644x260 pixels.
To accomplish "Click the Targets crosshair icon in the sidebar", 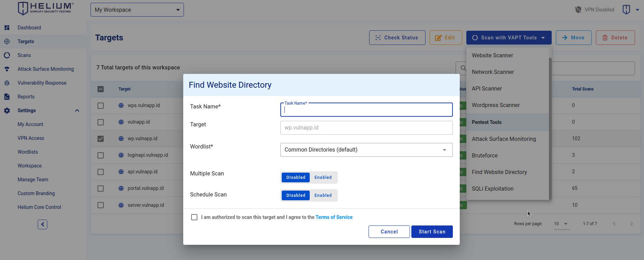I will click(7, 41).
